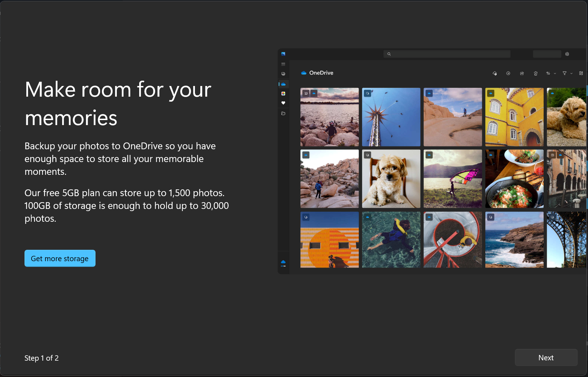
Task: Click the settings gear icon
Action: [567, 54]
